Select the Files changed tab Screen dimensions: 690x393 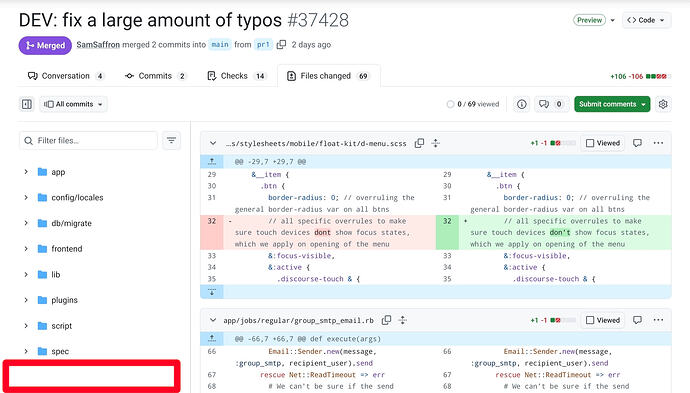point(329,76)
